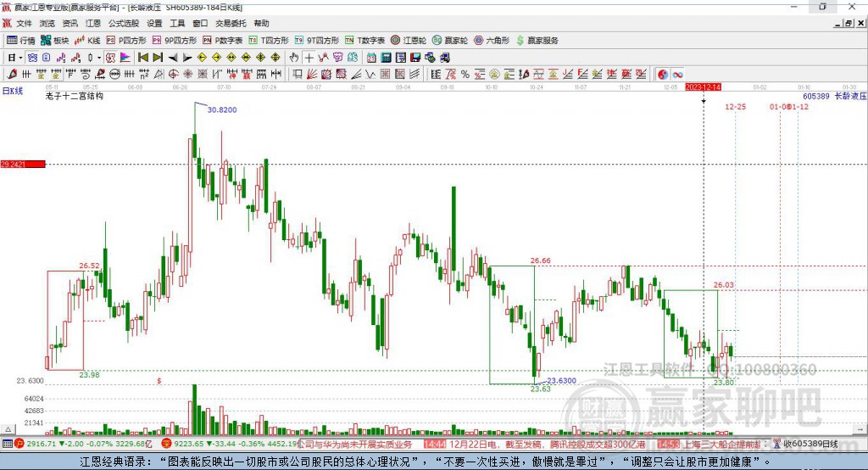Step chart right with black right triangle
Viewport: 868px width, 470px height.
[187, 58]
